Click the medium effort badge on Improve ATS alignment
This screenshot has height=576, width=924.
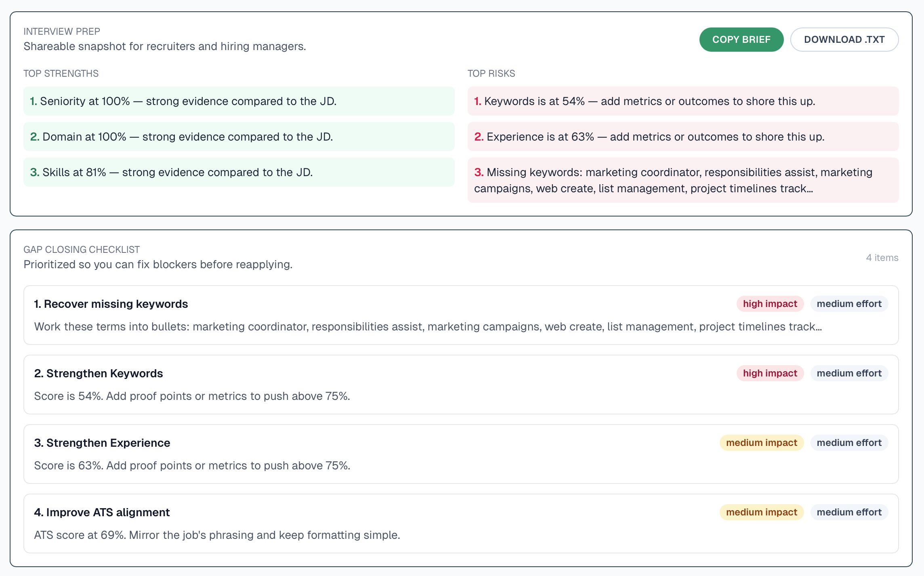(849, 512)
